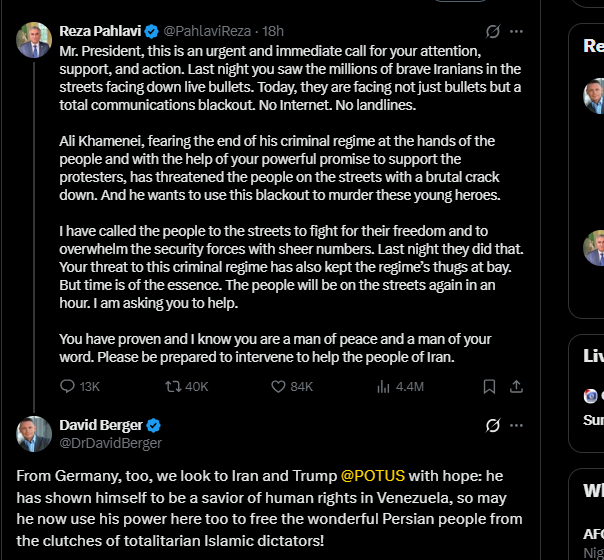Image resolution: width=604 pixels, height=560 pixels.
Task: Repost the Reza Pahlavi post
Action: pyautogui.click(x=172, y=386)
